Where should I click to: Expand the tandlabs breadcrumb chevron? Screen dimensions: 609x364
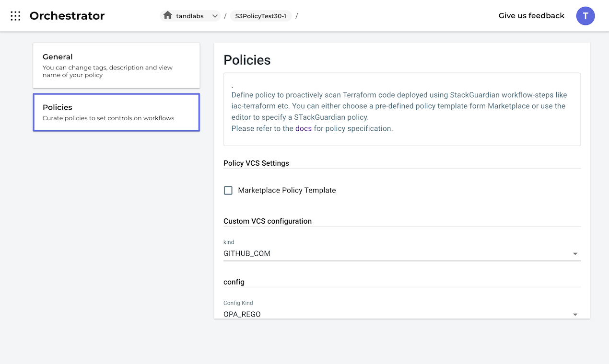[215, 16]
